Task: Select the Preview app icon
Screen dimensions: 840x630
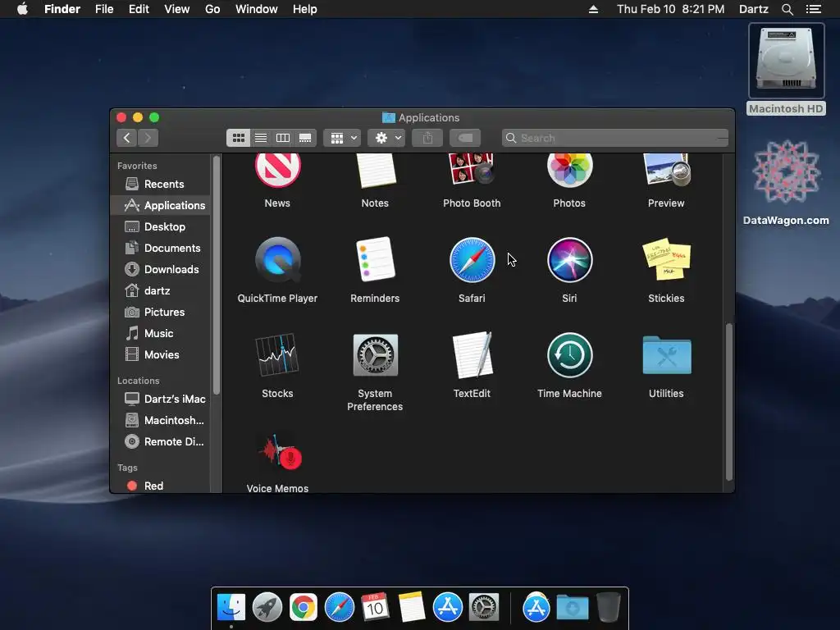Action: [x=666, y=169]
